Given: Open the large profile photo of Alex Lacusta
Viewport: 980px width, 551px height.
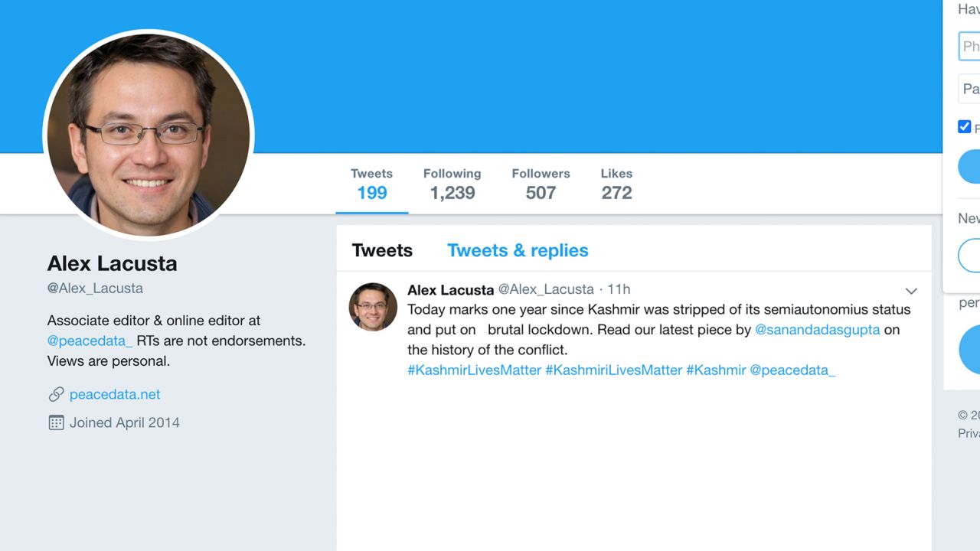Looking at the screenshot, I should (x=149, y=135).
